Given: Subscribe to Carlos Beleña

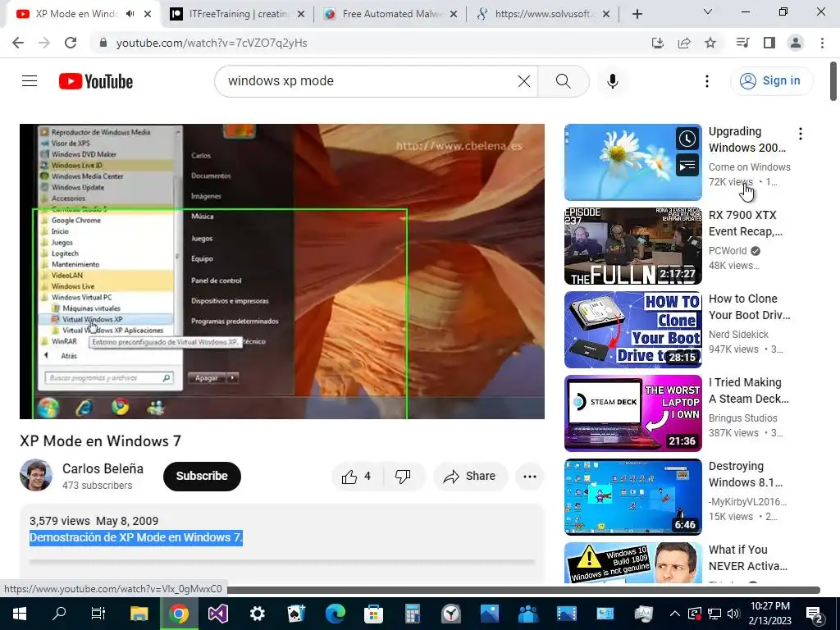Looking at the screenshot, I should tap(202, 477).
